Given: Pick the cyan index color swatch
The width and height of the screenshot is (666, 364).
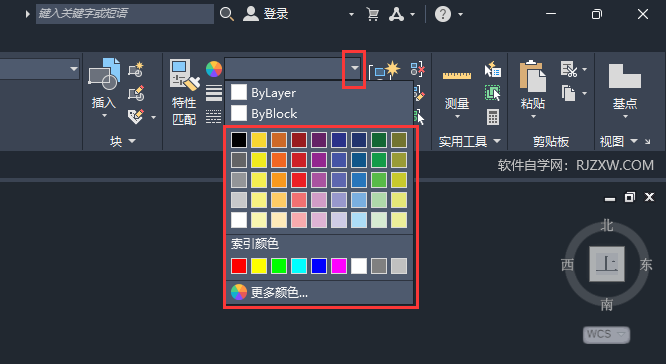Looking at the screenshot, I should click(299, 266).
